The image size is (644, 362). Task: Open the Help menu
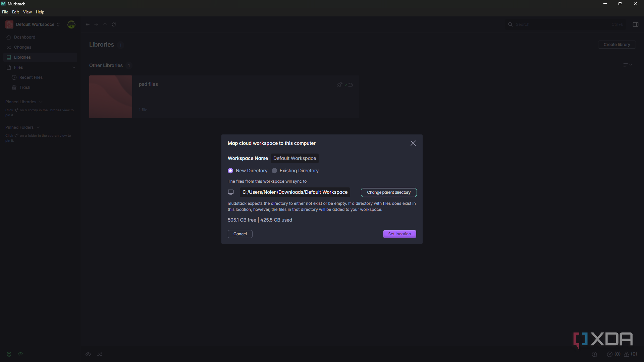pyautogui.click(x=40, y=12)
